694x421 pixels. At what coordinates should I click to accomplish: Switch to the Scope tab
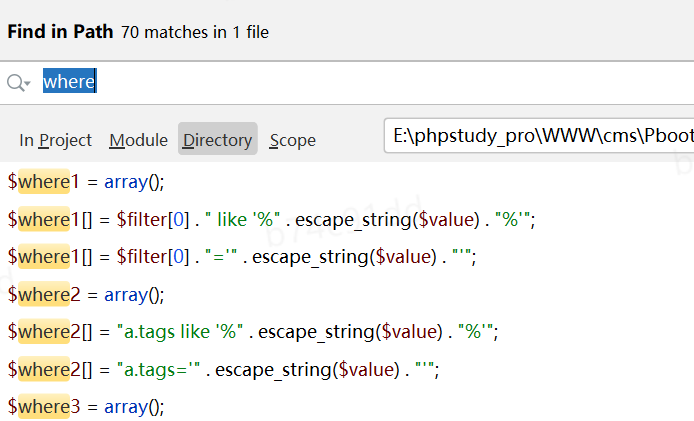click(x=292, y=140)
